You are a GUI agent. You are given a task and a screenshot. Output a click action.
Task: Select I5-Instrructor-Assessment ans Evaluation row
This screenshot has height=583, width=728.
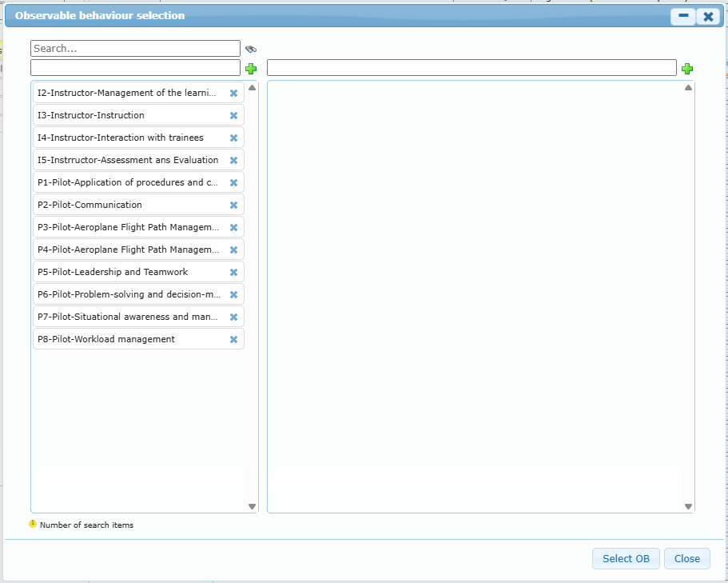click(x=138, y=160)
